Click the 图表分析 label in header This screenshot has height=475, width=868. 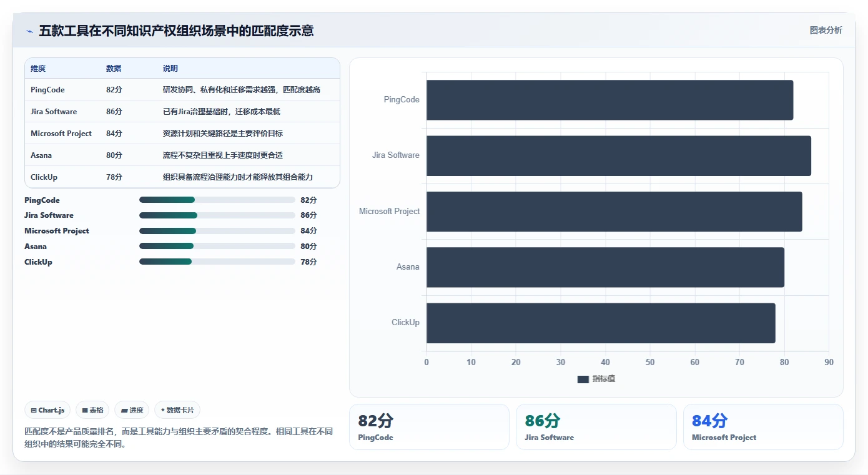826,30
